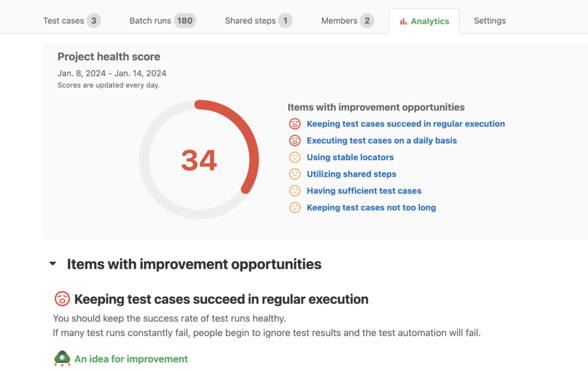Open the Using stable locators link
This screenshot has height=372, width=588.
[350, 158]
